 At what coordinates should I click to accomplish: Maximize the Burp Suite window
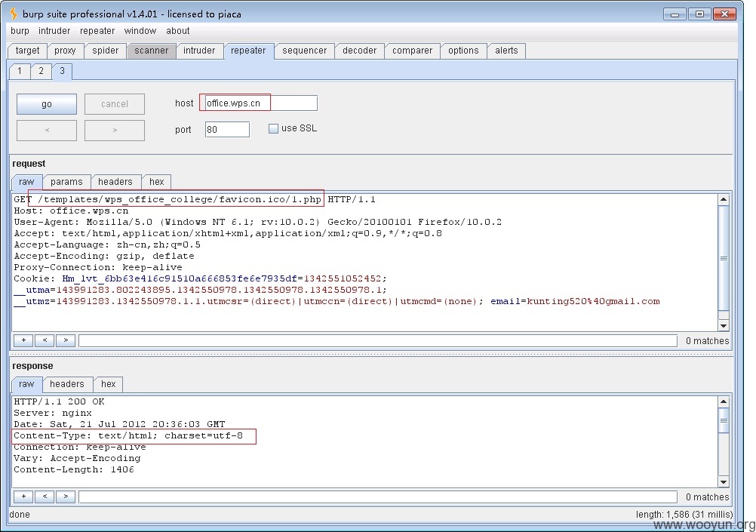click(x=699, y=14)
